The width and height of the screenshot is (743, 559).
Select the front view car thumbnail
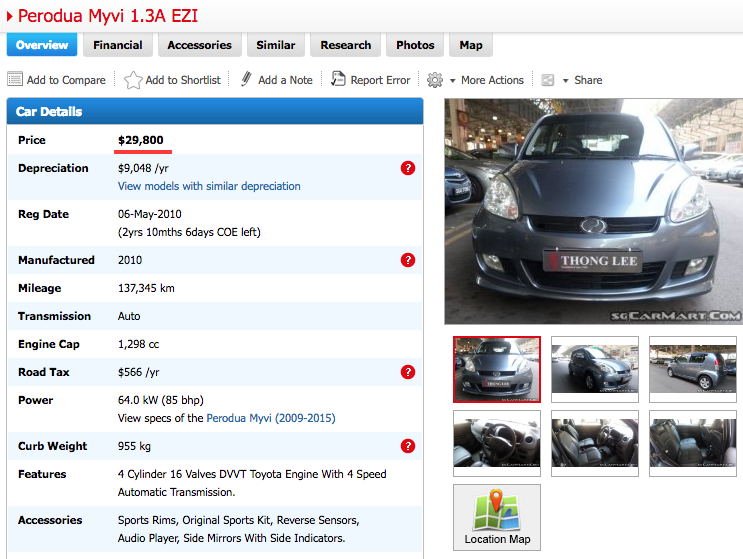497,369
